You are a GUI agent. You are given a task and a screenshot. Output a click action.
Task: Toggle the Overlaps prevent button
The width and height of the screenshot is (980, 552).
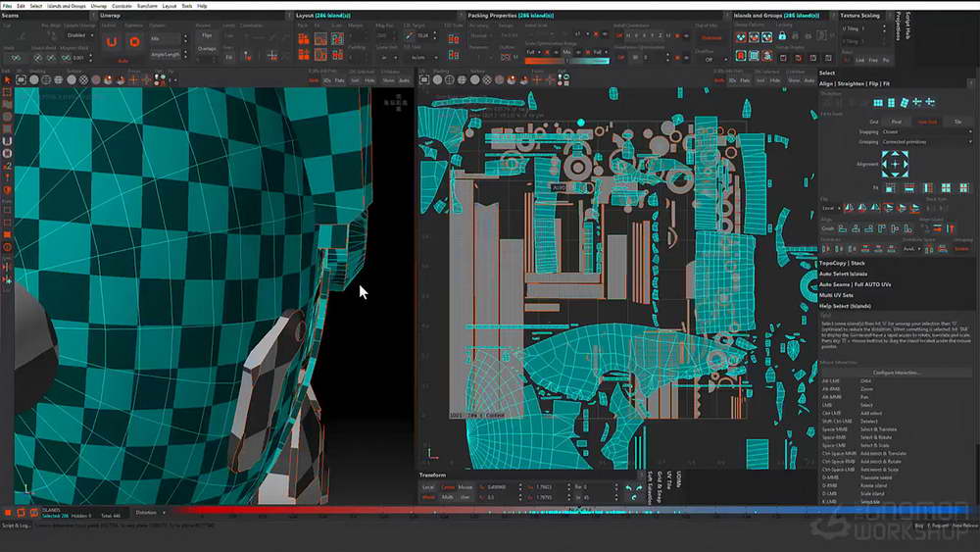pyautogui.click(x=207, y=48)
